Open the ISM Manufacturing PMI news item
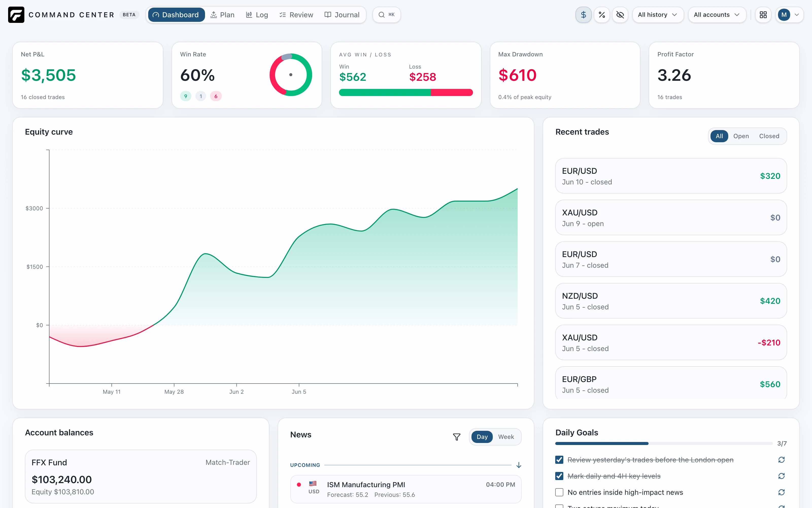The width and height of the screenshot is (812, 508). tap(406, 489)
